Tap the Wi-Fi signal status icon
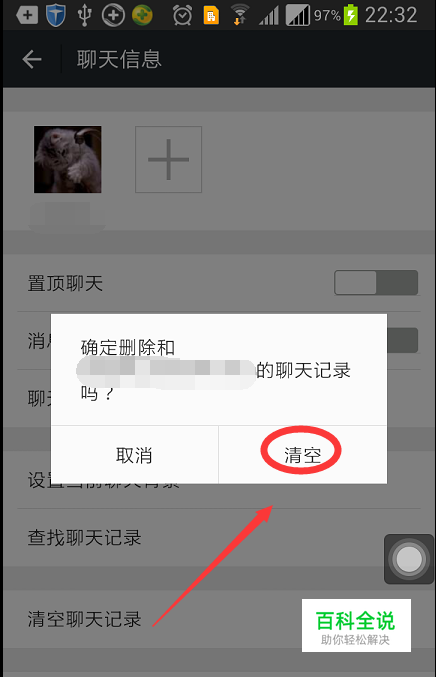Image resolution: width=436 pixels, height=677 pixels. point(240,15)
